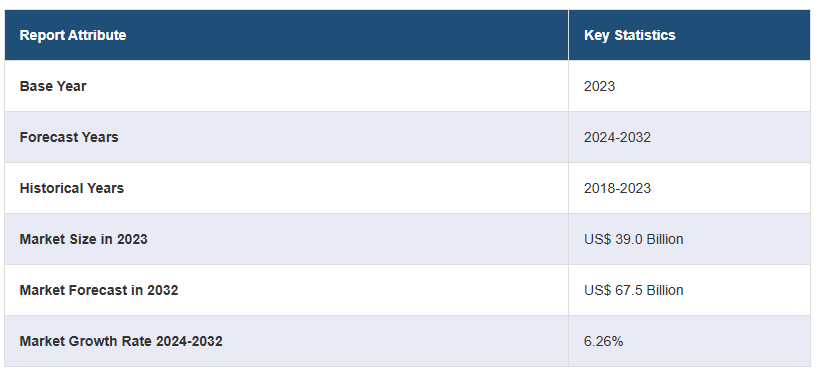Select Market Growth Rate 2024-2032 label

tap(121, 342)
